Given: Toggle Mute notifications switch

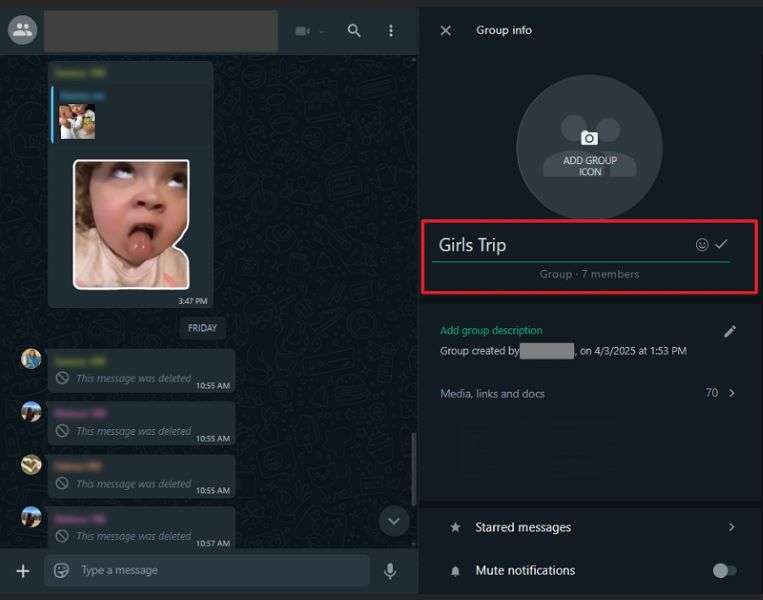Looking at the screenshot, I should click(724, 571).
